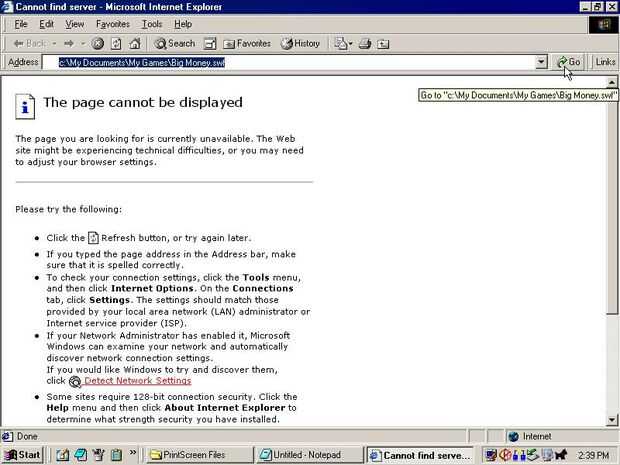620x465 pixels.
Task: Click the heading 'The page cannot be displayed'
Action: [143, 102]
